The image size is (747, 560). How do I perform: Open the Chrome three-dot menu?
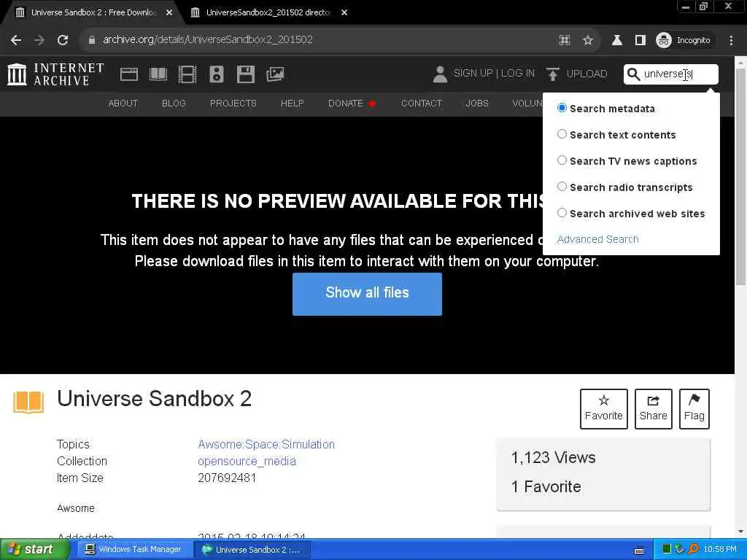pos(731,40)
